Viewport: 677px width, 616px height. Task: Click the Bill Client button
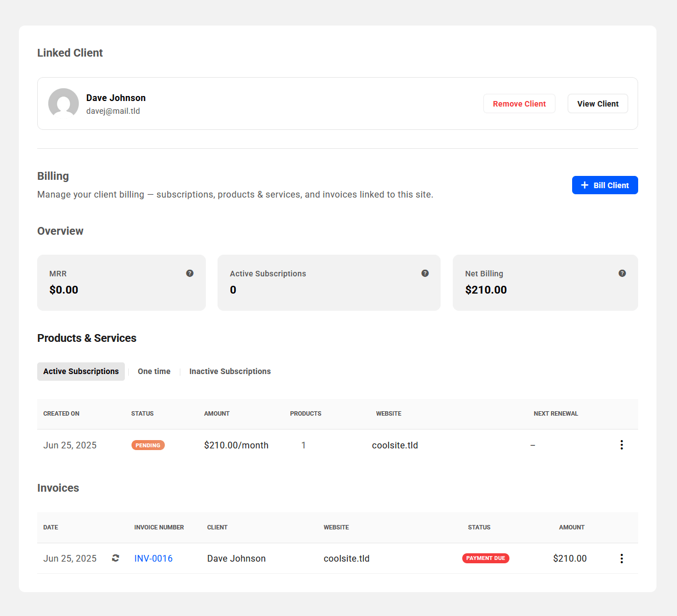[x=605, y=185]
